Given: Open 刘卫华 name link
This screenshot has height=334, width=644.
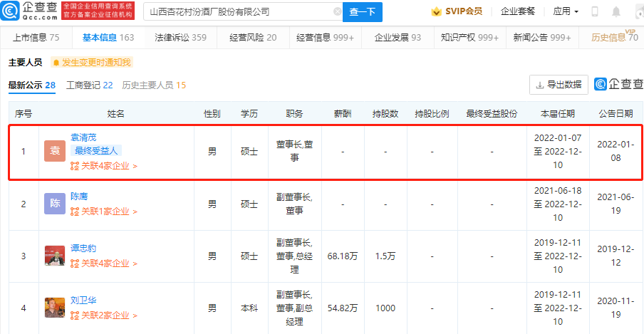Looking at the screenshot, I should (83, 301).
